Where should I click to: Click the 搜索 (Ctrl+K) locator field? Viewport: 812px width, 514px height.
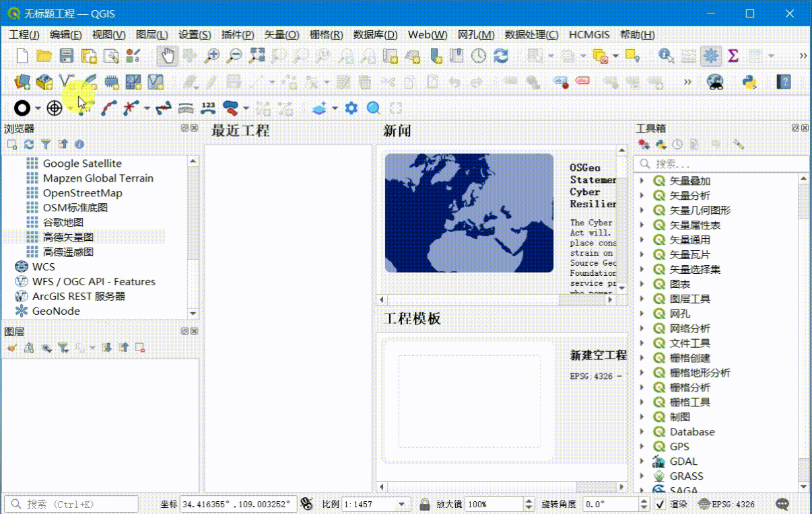[71, 504]
